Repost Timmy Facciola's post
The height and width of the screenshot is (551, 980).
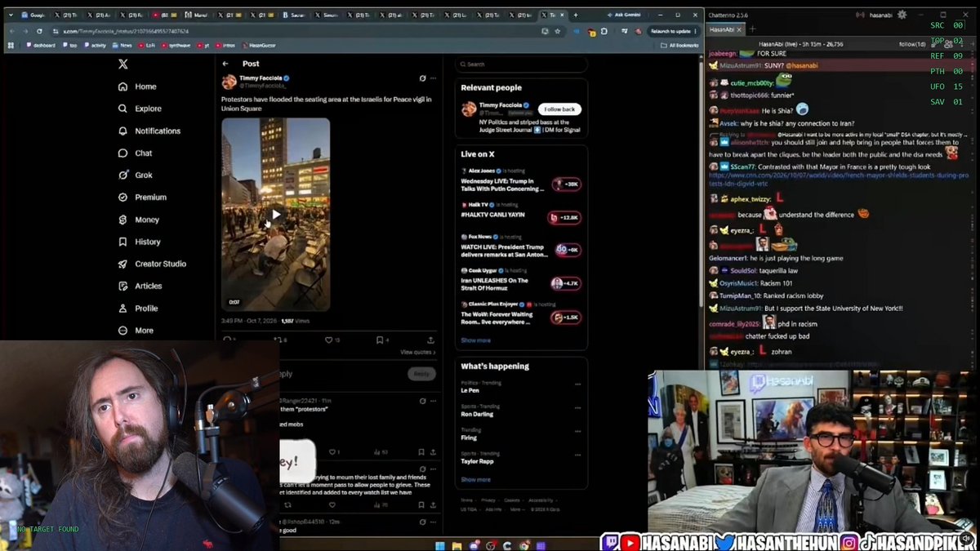point(278,340)
